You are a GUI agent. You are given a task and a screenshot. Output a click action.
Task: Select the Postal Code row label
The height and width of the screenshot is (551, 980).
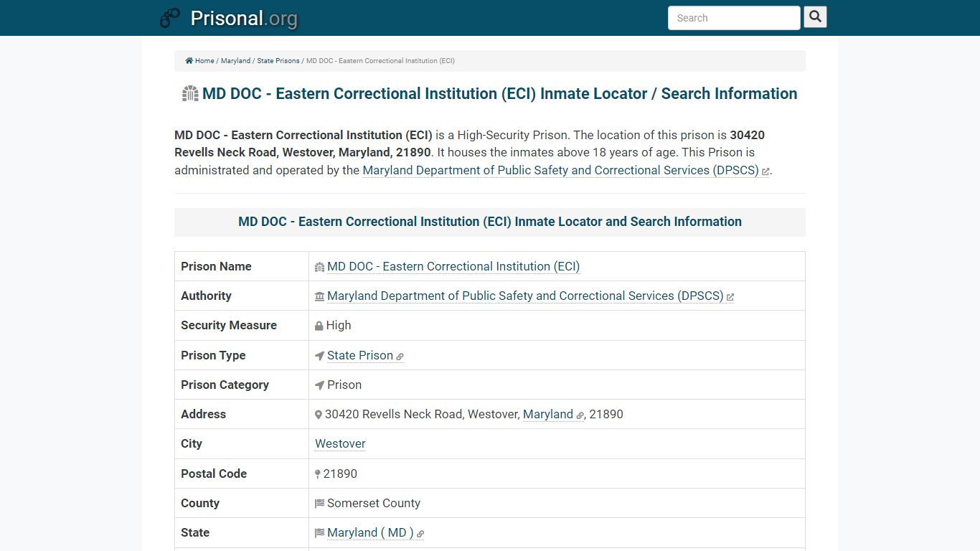[214, 474]
